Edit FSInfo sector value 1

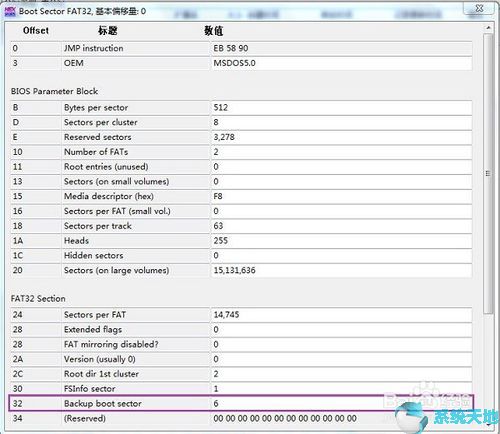342,389
